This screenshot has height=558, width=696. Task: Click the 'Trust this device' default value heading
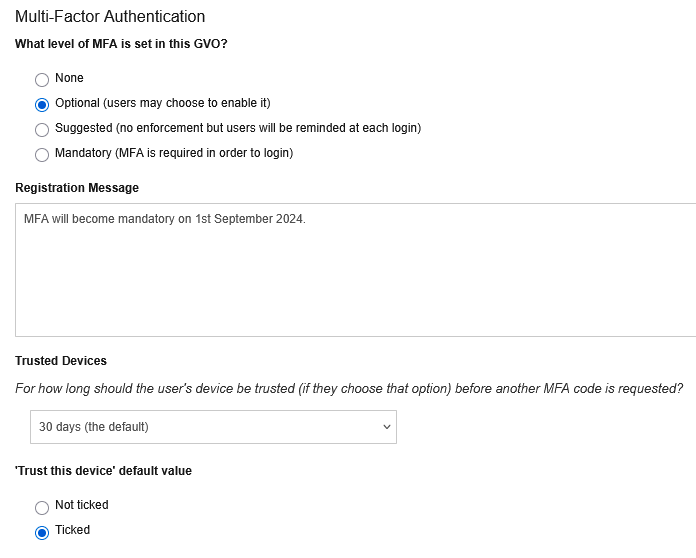(103, 471)
